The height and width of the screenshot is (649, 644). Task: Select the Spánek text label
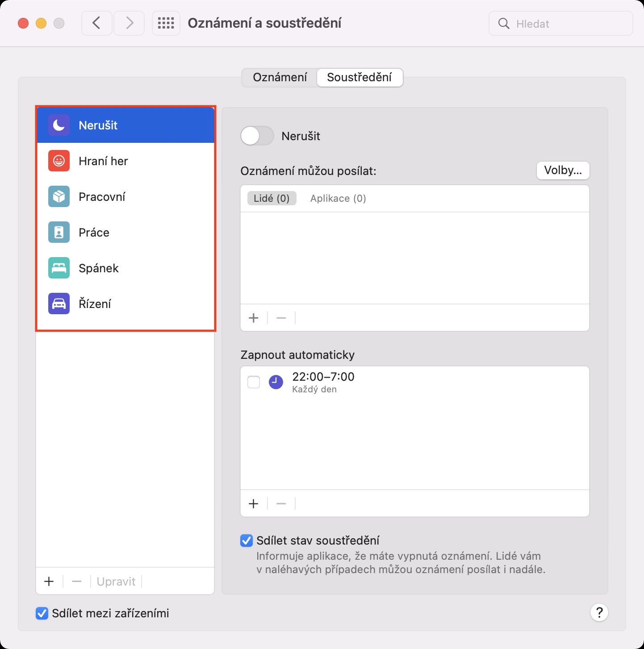pyautogui.click(x=99, y=268)
